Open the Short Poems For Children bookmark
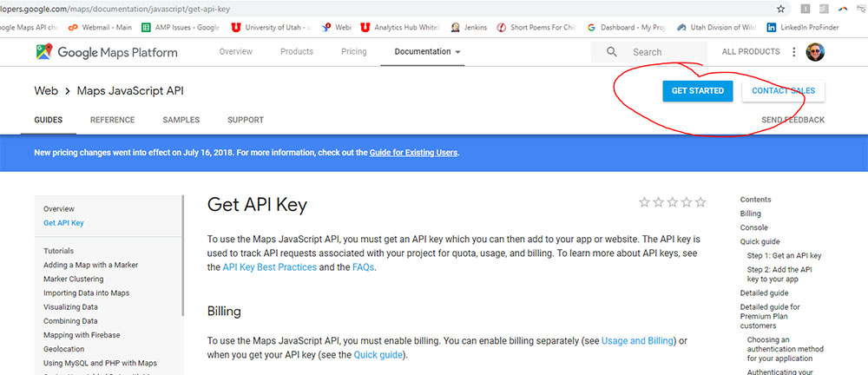This screenshot has width=868, height=375. (536, 27)
